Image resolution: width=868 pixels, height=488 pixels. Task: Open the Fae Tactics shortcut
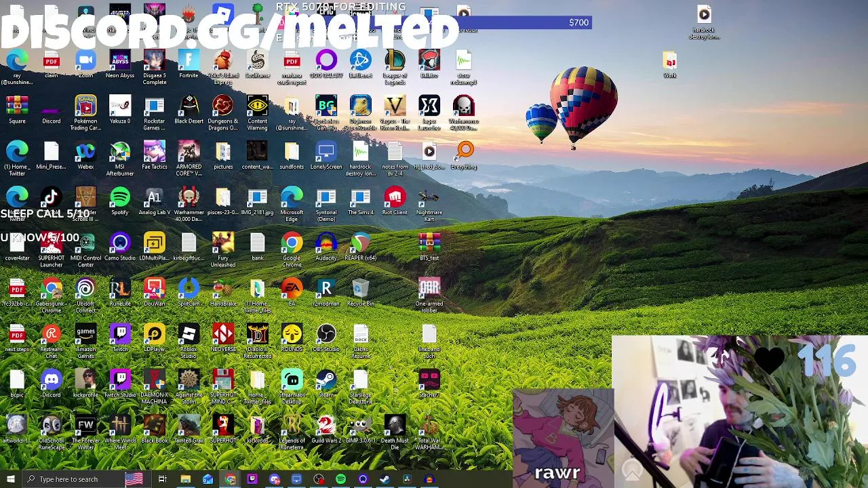[x=155, y=155]
